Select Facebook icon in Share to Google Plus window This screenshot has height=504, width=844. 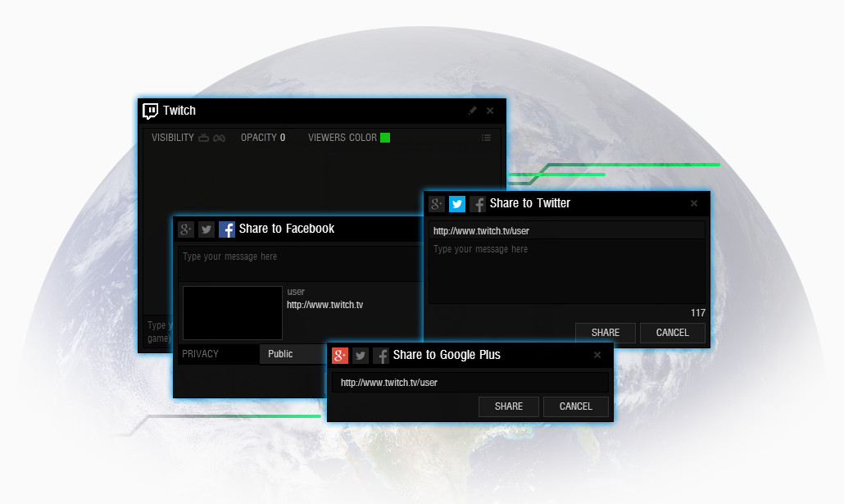pyautogui.click(x=380, y=356)
